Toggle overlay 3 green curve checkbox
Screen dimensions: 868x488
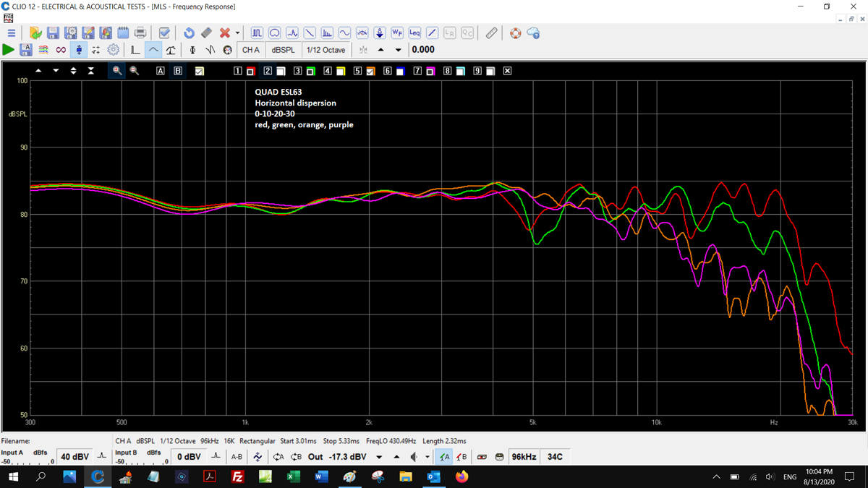[310, 72]
